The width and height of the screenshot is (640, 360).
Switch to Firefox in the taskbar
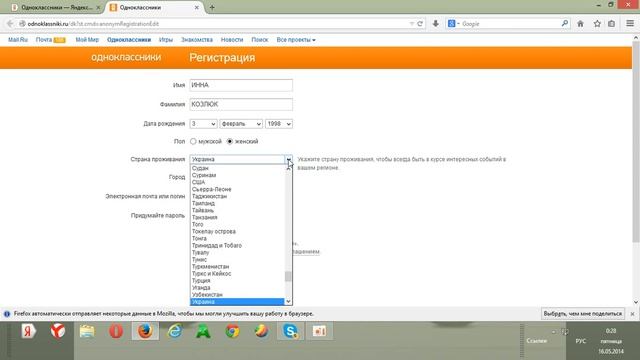tap(145, 331)
